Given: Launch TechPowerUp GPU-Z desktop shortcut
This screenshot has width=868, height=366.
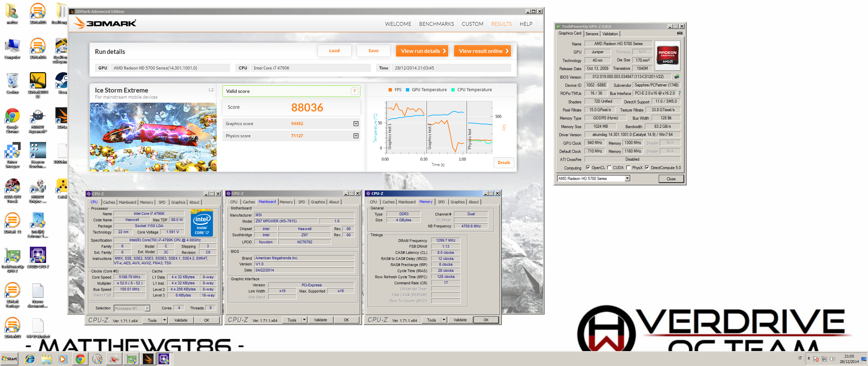Looking at the screenshot, I should 13,260.
